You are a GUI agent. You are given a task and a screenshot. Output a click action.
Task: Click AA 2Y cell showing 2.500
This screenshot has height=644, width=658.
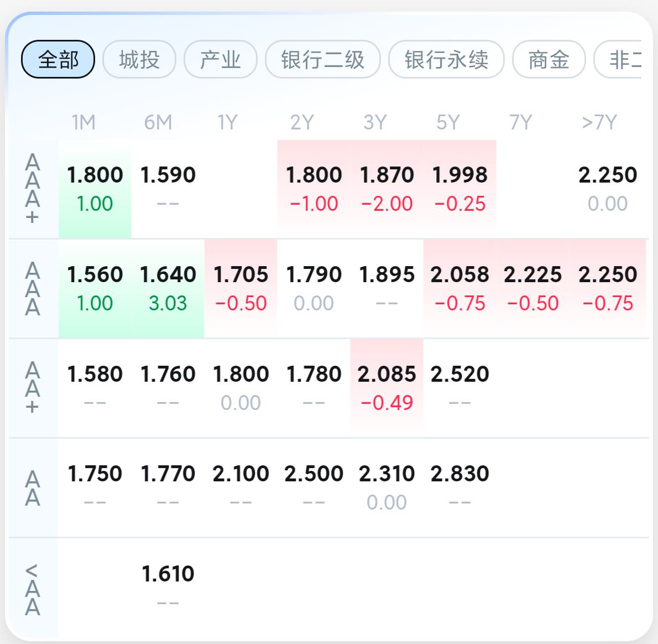314,487
